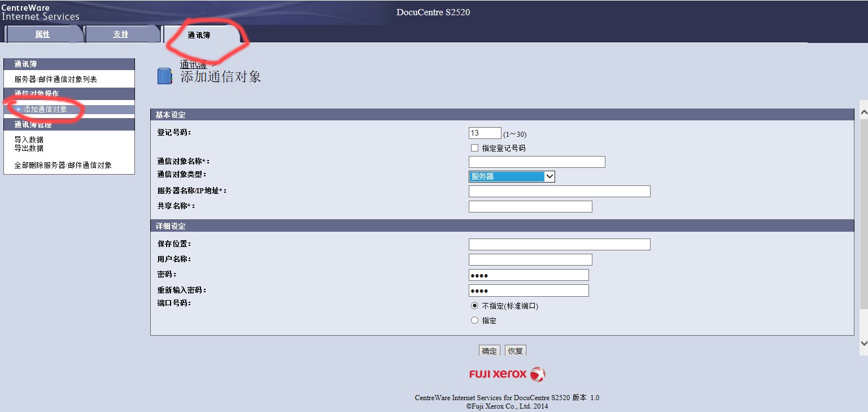Click the 端口号码 label
The width and height of the screenshot is (868, 412).
[x=175, y=303]
